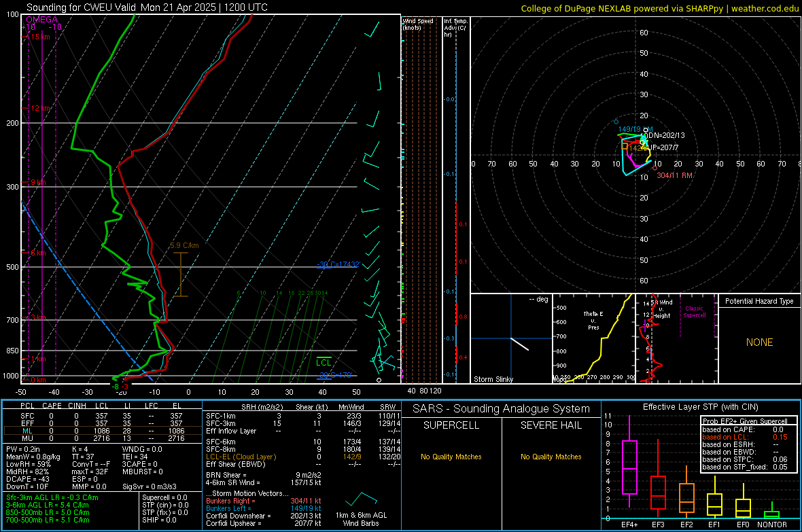Click the 'SARS - Sounding Analogue System' header
Screen dimensions: 802x532
(x=502, y=409)
